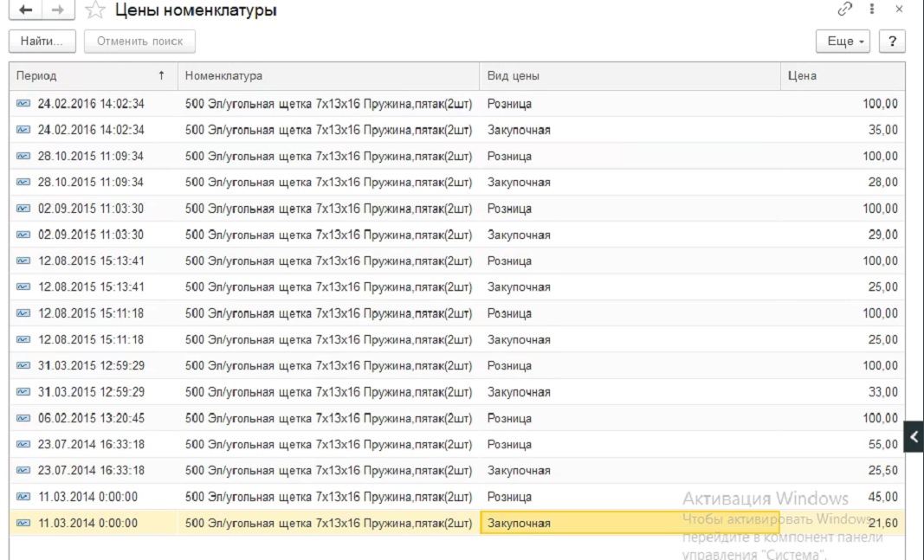Click the Вид цены column header
This screenshot has height=560, width=924.
[x=629, y=76]
